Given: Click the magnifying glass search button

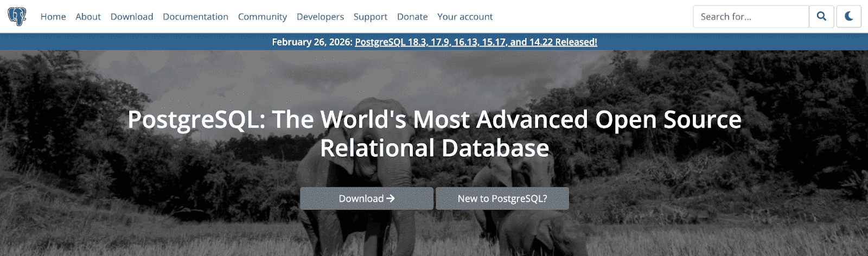Looking at the screenshot, I should click(821, 16).
